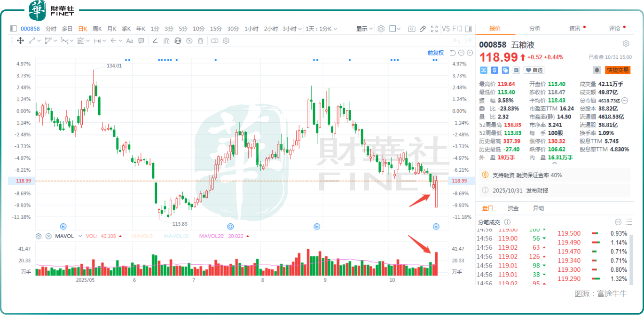Click the 前复权 adjustment link
This screenshot has width=644, height=324.
tap(435, 53)
